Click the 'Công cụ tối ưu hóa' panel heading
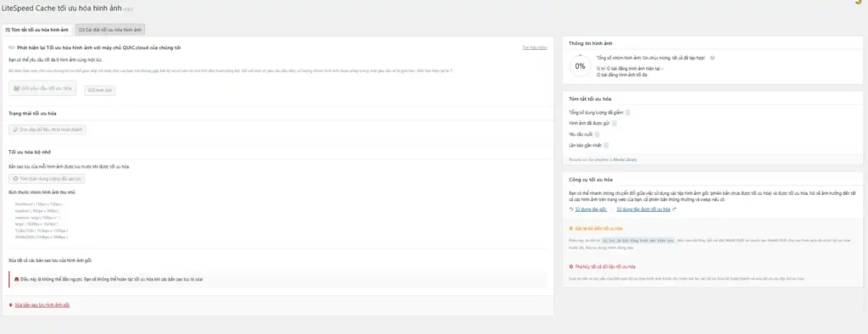The width and height of the screenshot is (868, 334). coord(590,180)
